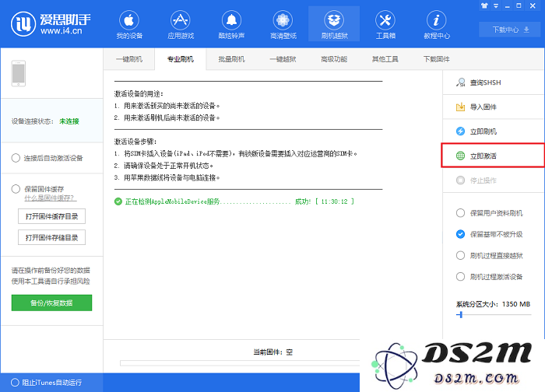The width and height of the screenshot is (545, 392).
Task: Switch to 批量刷机 tab
Action: (x=231, y=59)
